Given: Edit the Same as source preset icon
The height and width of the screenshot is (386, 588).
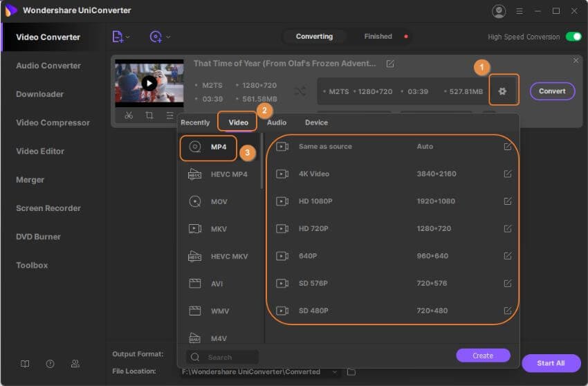Looking at the screenshot, I should pos(507,147).
